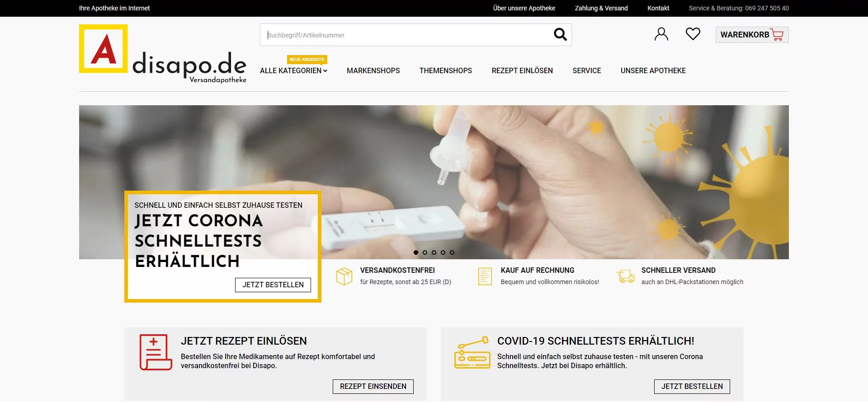This screenshot has height=402, width=868.
Task: Click the disapo.de logo
Action: pos(163,54)
